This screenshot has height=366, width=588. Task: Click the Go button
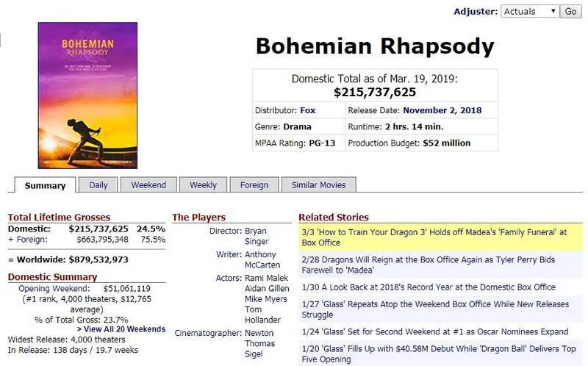[x=570, y=11]
